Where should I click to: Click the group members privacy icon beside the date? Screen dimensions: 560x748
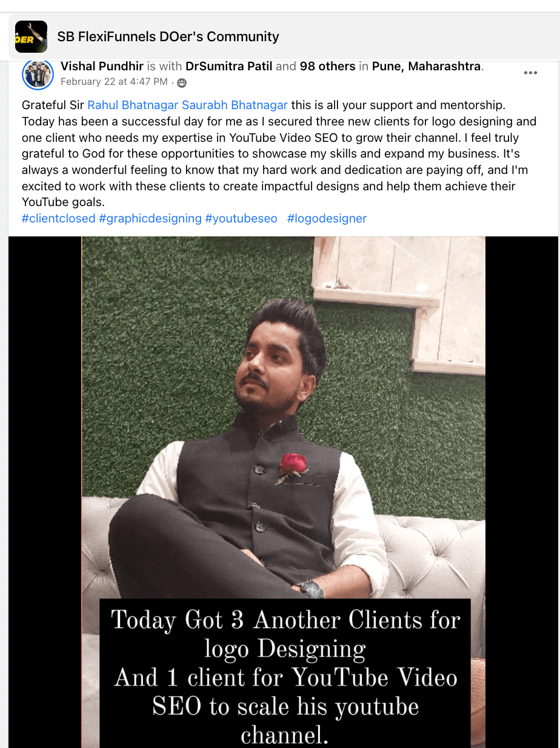(181, 82)
